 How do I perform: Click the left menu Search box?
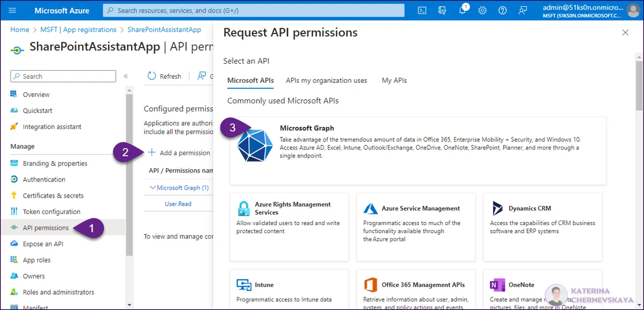(x=63, y=76)
